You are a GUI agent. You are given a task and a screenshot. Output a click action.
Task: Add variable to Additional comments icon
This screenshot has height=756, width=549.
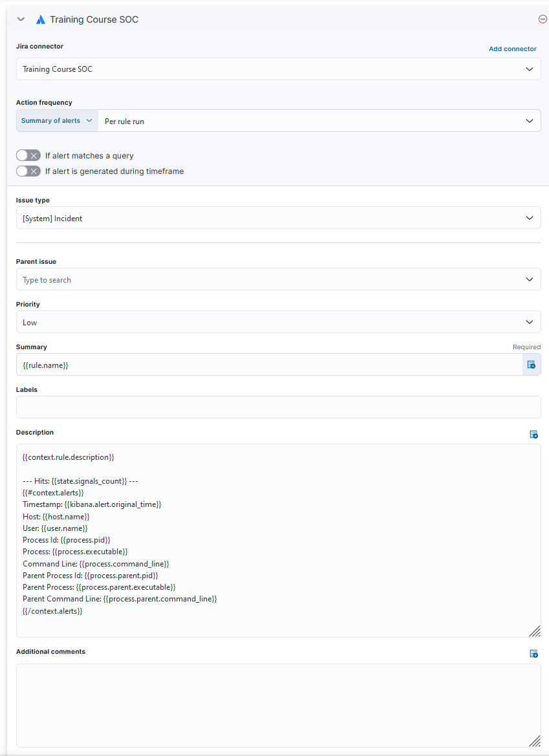[x=534, y=654]
